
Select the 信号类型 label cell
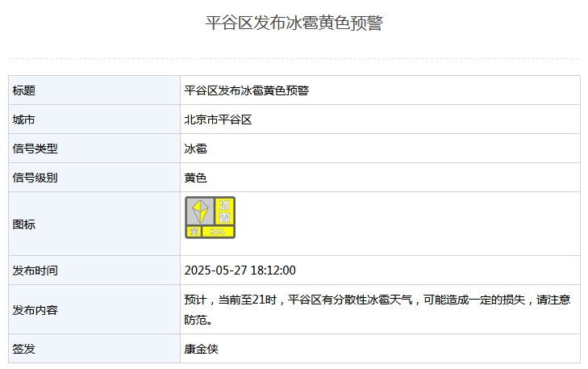(94, 149)
